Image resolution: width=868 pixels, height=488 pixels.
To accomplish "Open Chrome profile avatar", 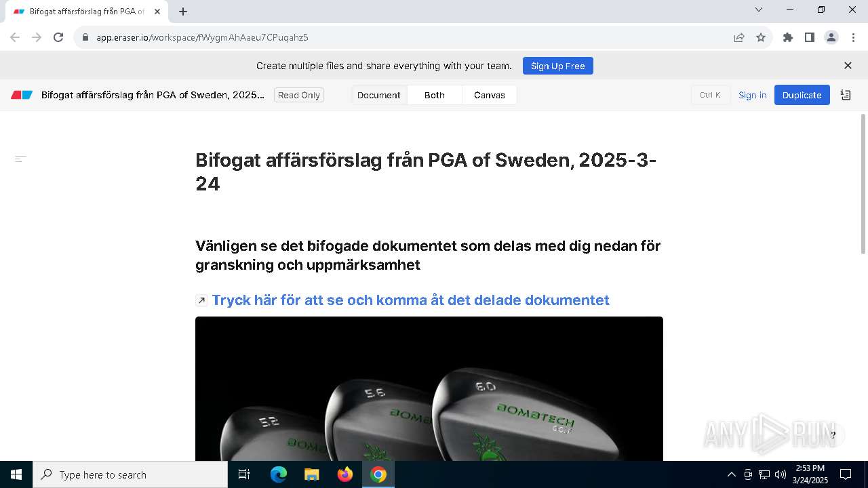I will point(831,37).
